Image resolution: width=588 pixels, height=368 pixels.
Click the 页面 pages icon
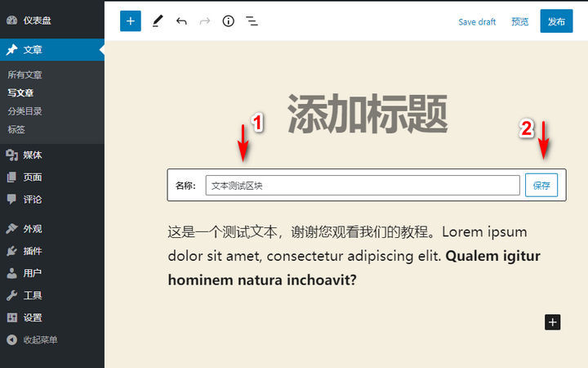pos(12,177)
